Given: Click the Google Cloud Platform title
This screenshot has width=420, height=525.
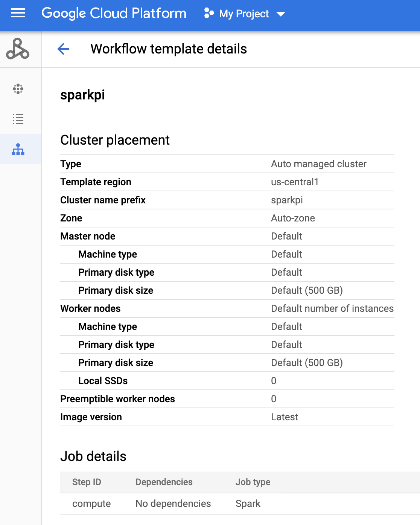Looking at the screenshot, I should (114, 14).
